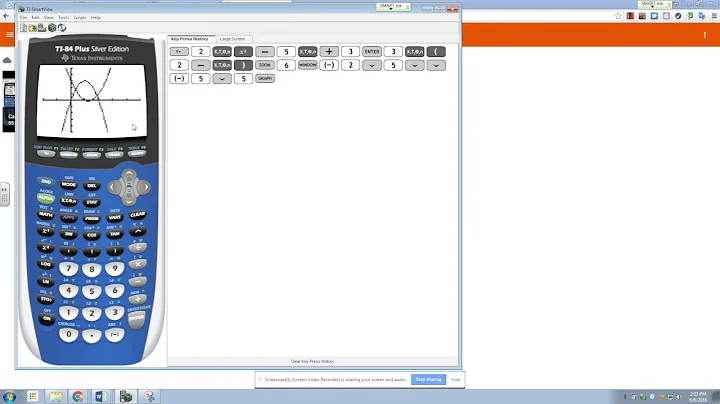The height and width of the screenshot is (404, 720).
Task: Click the decimal point key on calculator
Action: tap(92, 336)
